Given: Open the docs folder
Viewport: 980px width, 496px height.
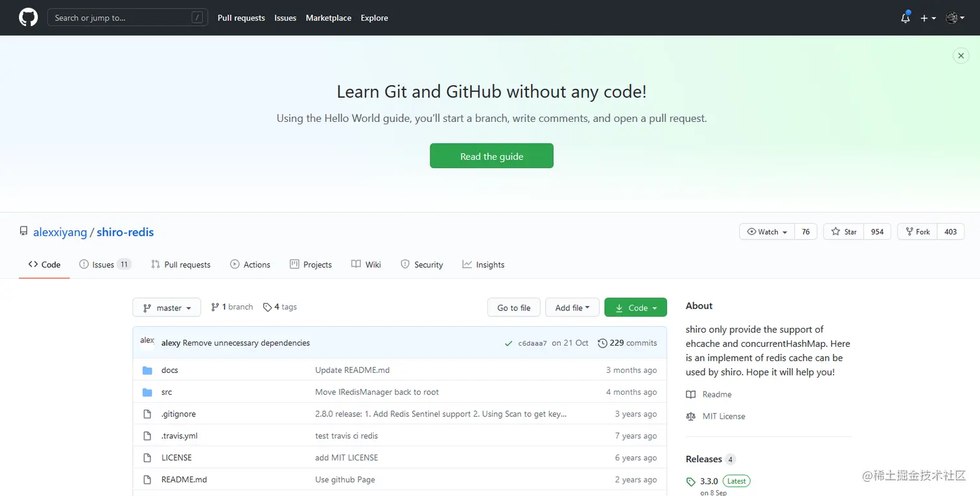Looking at the screenshot, I should 170,370.
